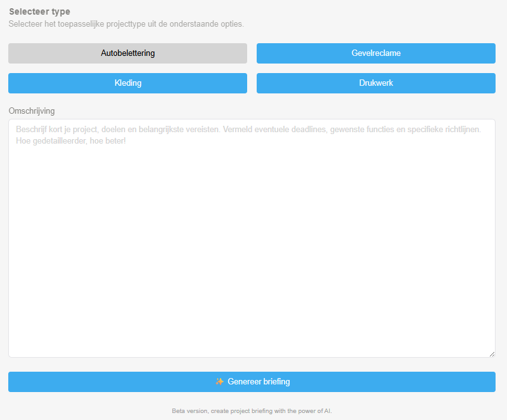Choose the Gevelreclame project type
The height and width of the screenshot is (420, 507).
[376, 53]
